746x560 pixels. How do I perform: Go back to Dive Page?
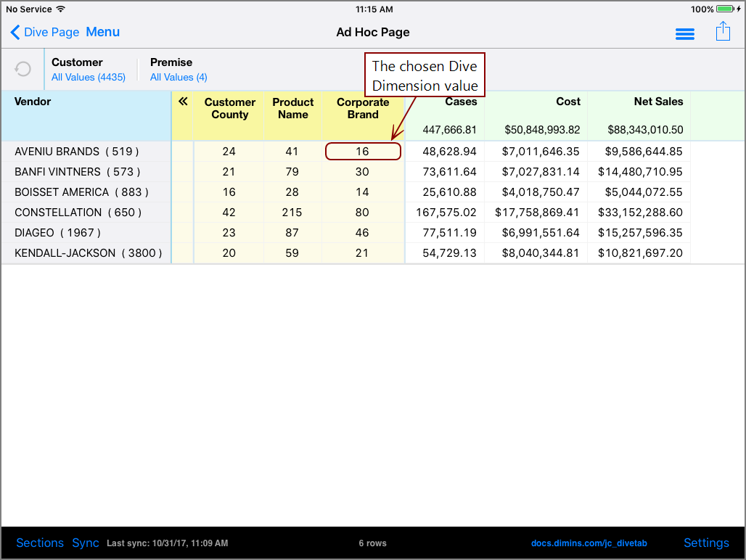click(x=44, y=32)
